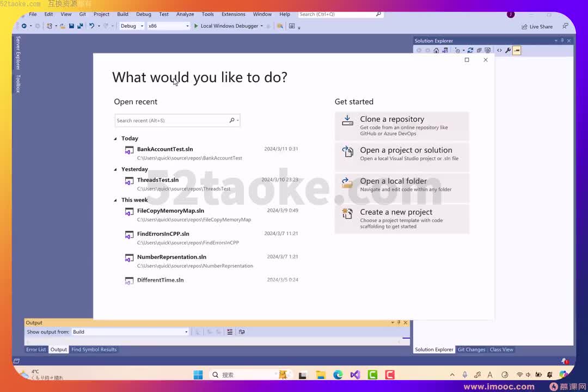
Task: Open FileCopyMemoryMap.sln from recent list
Action: pos(211,215)
